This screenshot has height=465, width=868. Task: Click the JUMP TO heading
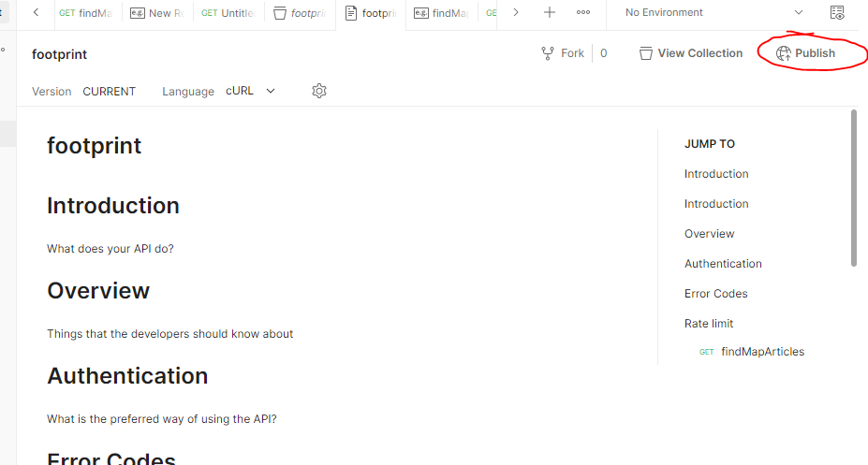[x=710, y=144]
